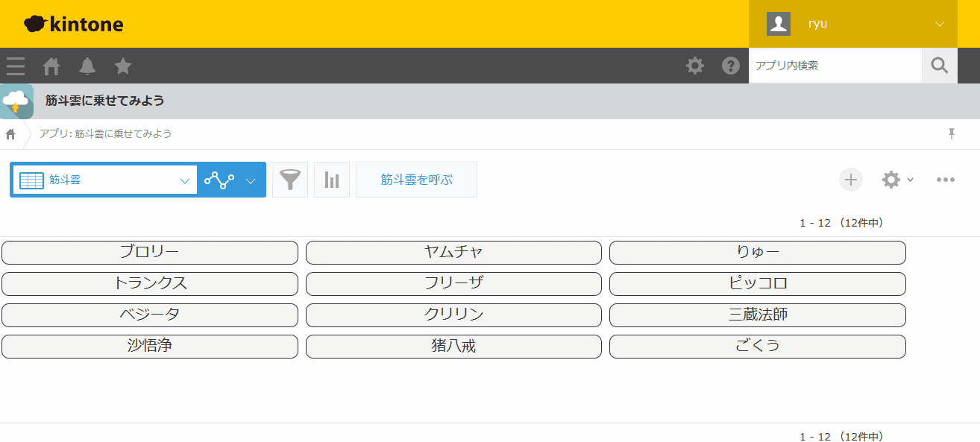Open help question mark icon

coord(731,66)
